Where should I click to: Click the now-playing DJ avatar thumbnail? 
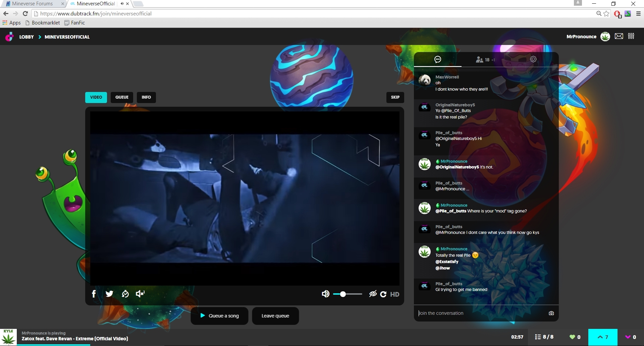[8, 337]
